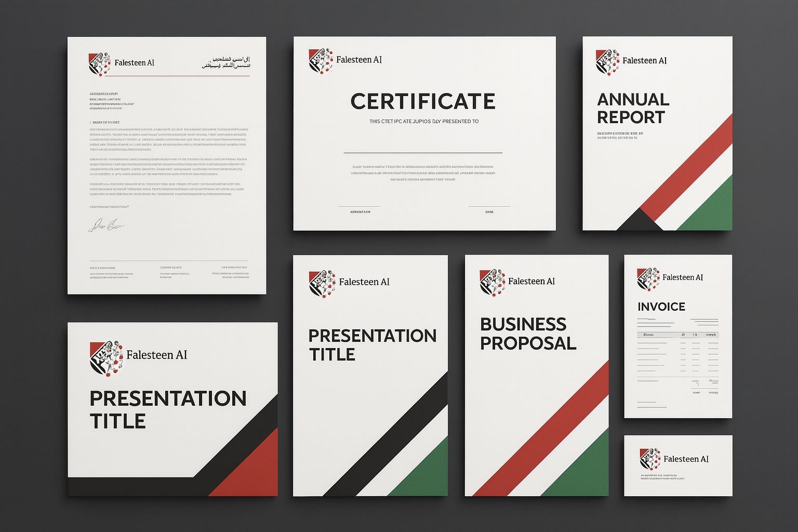
Task: Click the logo emblem on the Invoice document
Action: pos(648,279)
